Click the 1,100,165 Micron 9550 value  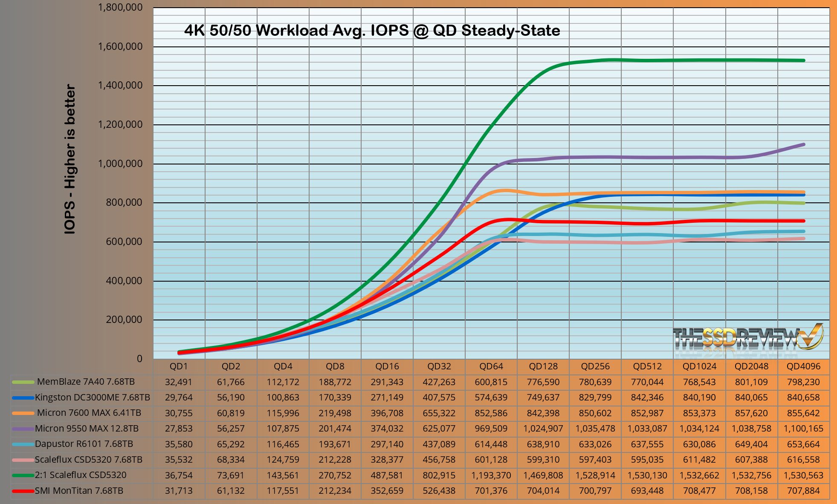point(803,429)
